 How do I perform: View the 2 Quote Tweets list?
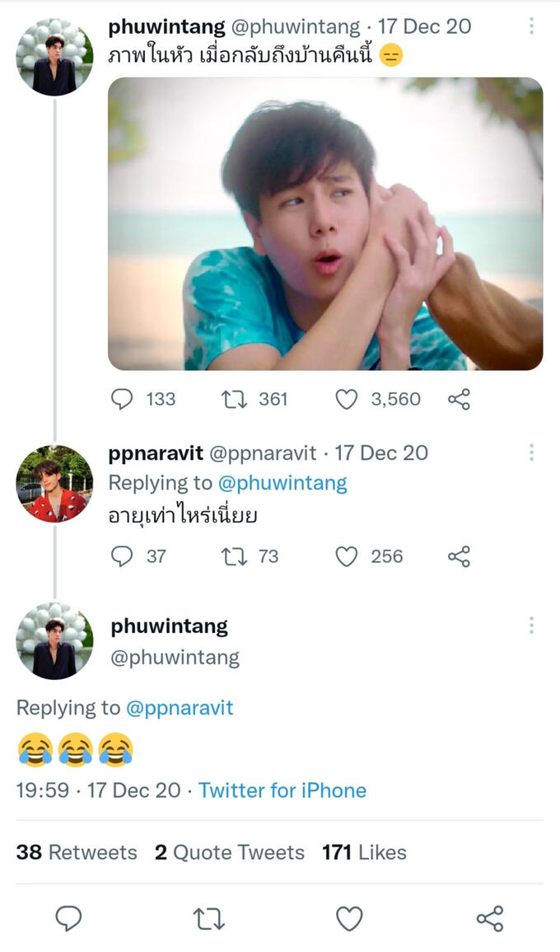click(230, 852)
